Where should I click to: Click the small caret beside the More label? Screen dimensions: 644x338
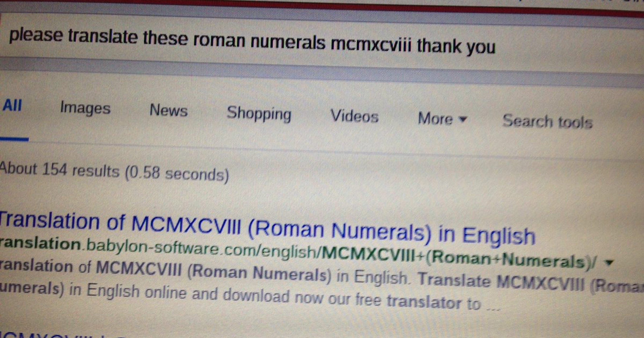pos(463,119)
